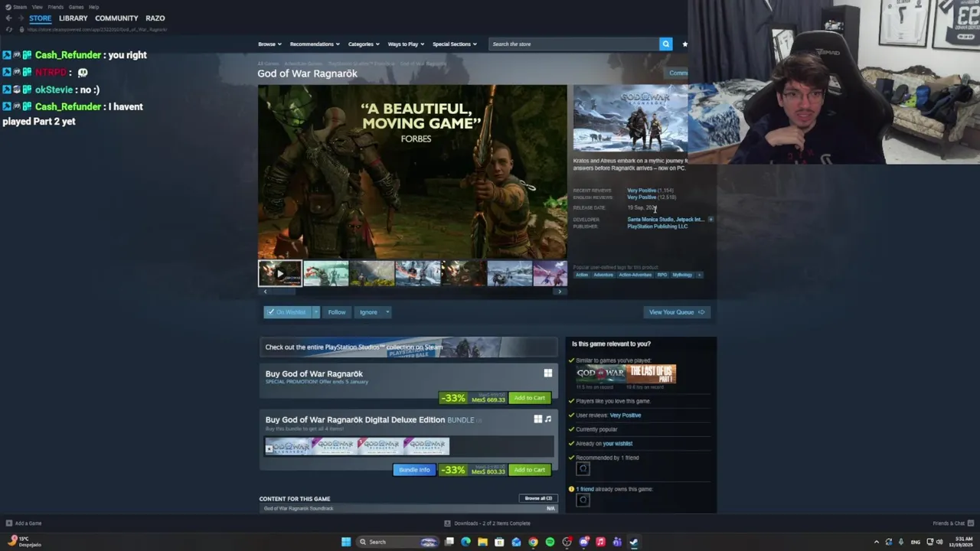Image resolution: width=980 pixels, height=551 pixels.
Task: Add God of War Ragnarök to cart
Action: pos(530,398)
